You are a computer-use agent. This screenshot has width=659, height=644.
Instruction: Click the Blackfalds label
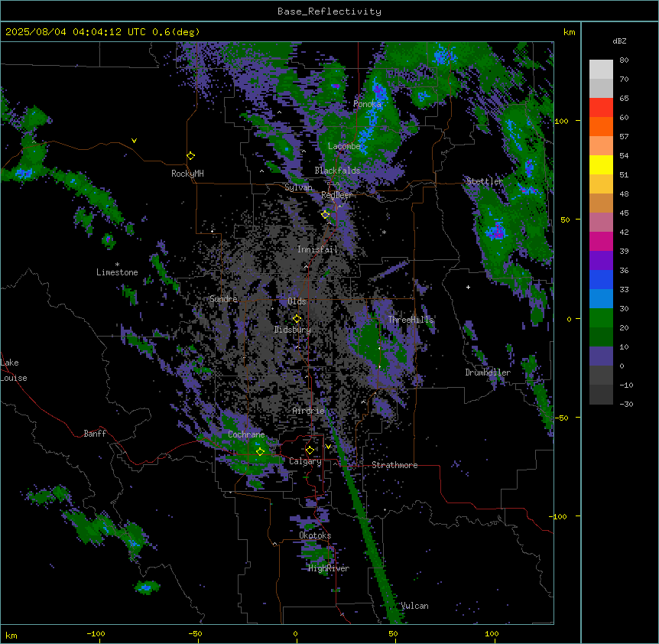337,171
